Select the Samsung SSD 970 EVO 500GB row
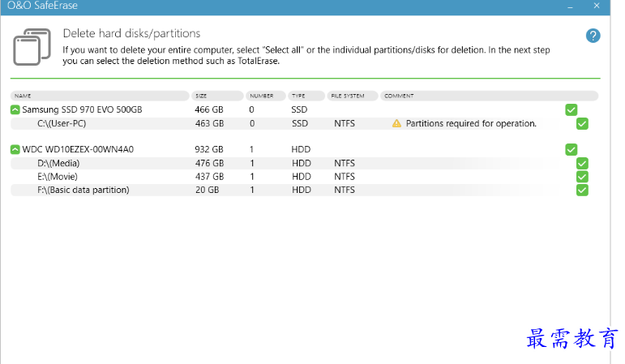This screenshot has height=364, width=625. click(x=305, y=109)
